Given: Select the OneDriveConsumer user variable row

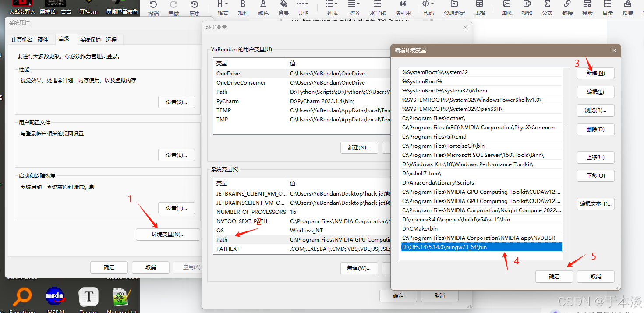Looking at the screenshot, I should point(302,82).
